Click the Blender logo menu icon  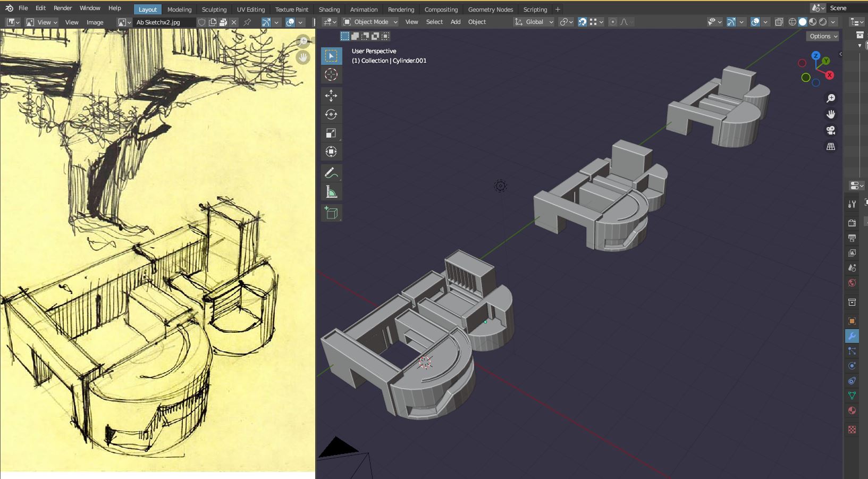[9, 8]
